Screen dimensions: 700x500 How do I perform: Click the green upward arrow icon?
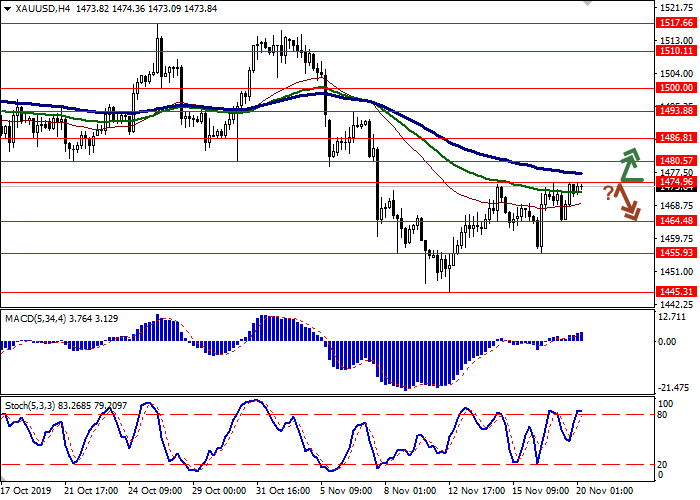tap(629, 164)
